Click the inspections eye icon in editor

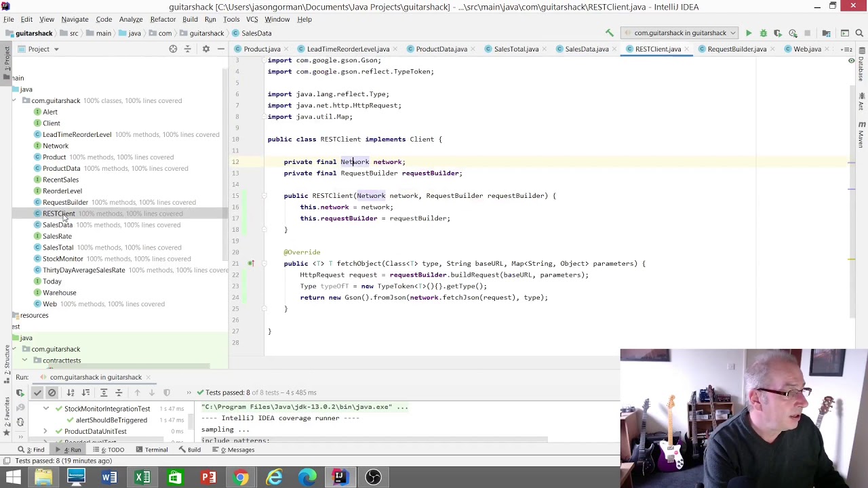[851, 61]
